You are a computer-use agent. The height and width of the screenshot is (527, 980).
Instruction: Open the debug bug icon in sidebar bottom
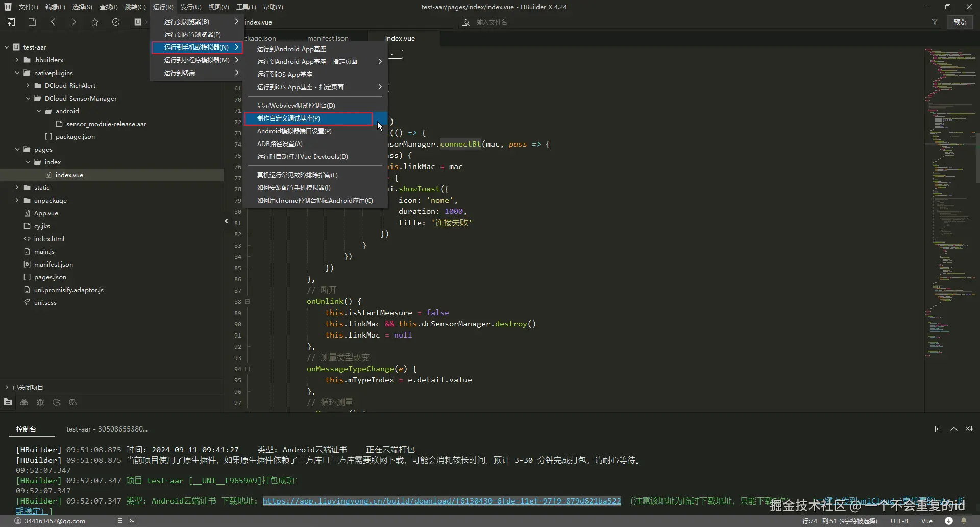click(40, 402)
